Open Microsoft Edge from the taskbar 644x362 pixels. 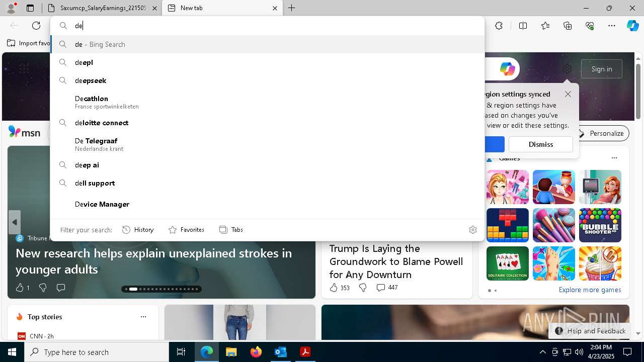[207, 352]
